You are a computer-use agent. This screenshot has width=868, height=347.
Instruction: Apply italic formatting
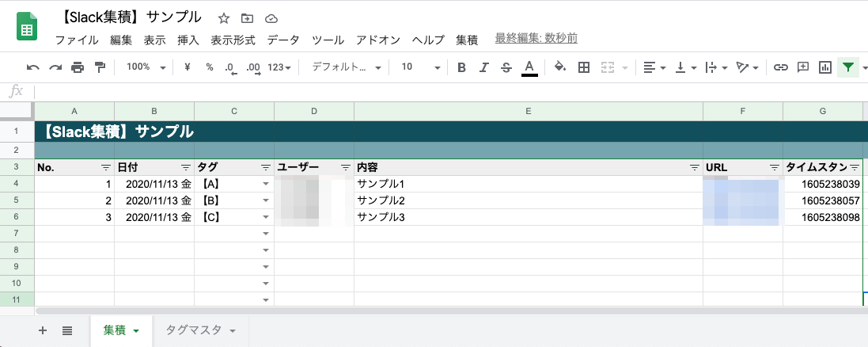click(483, 67)
